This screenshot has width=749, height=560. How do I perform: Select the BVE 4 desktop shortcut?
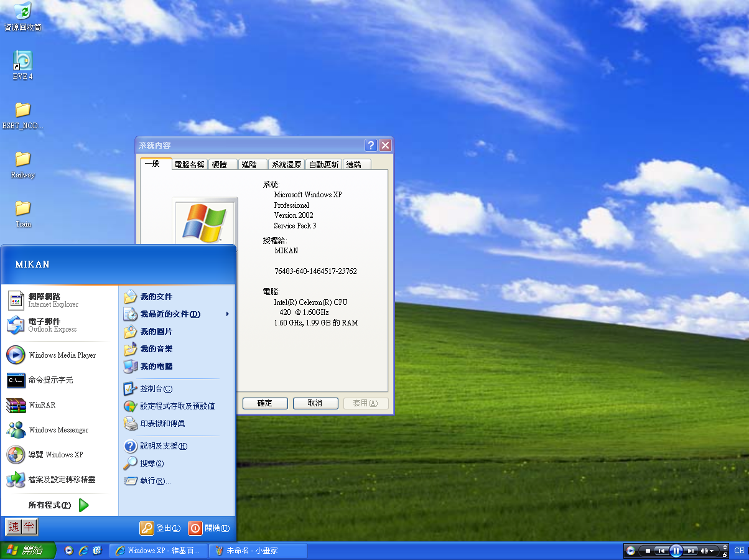22,66
